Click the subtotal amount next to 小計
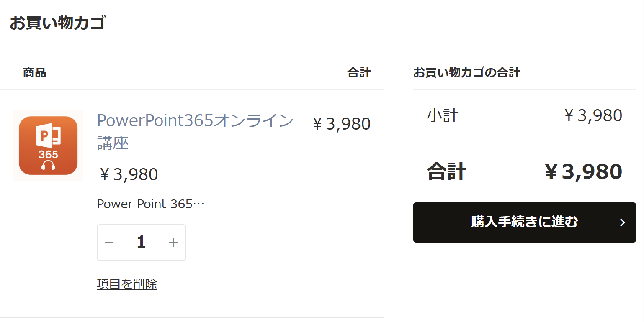Viewport: 644px width, 322px height. [x=592, y=115]
